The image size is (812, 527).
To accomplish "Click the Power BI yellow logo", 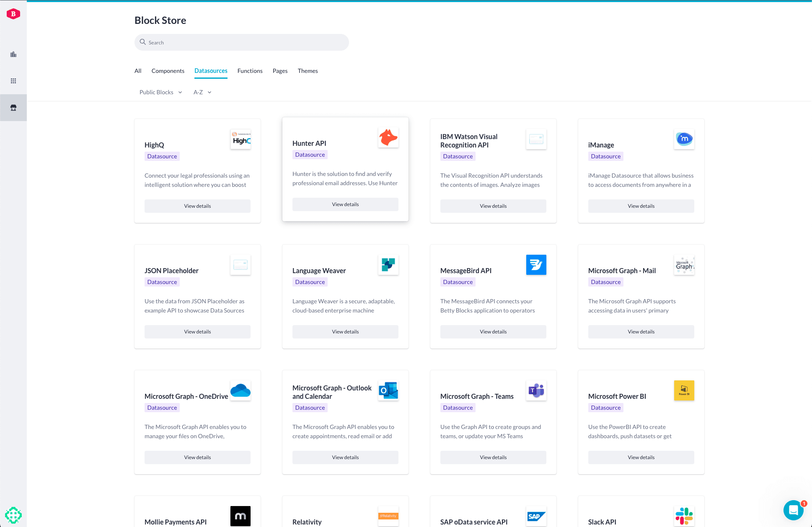I will point(684,390).
